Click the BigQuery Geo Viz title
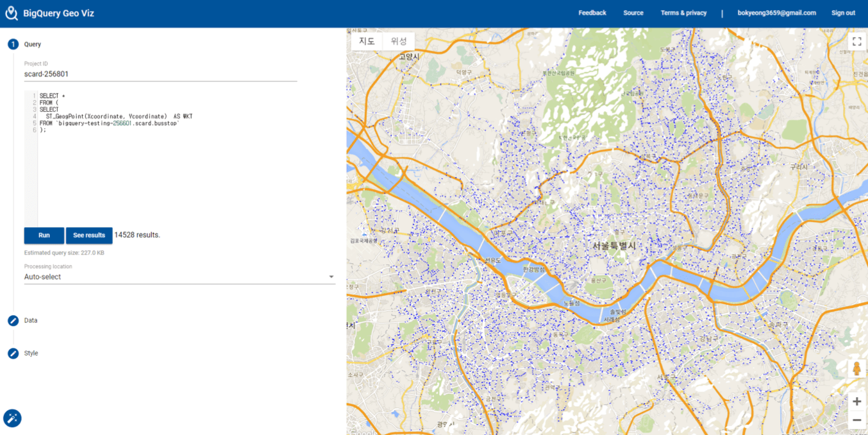Screen dimensions: 868x435 coord(58,13)
